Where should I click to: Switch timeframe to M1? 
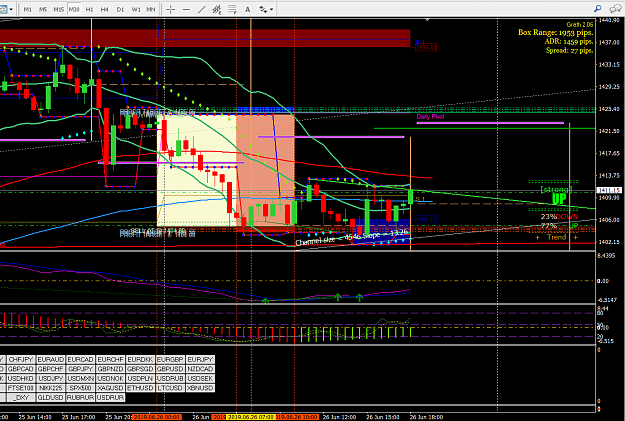(28, 9)
